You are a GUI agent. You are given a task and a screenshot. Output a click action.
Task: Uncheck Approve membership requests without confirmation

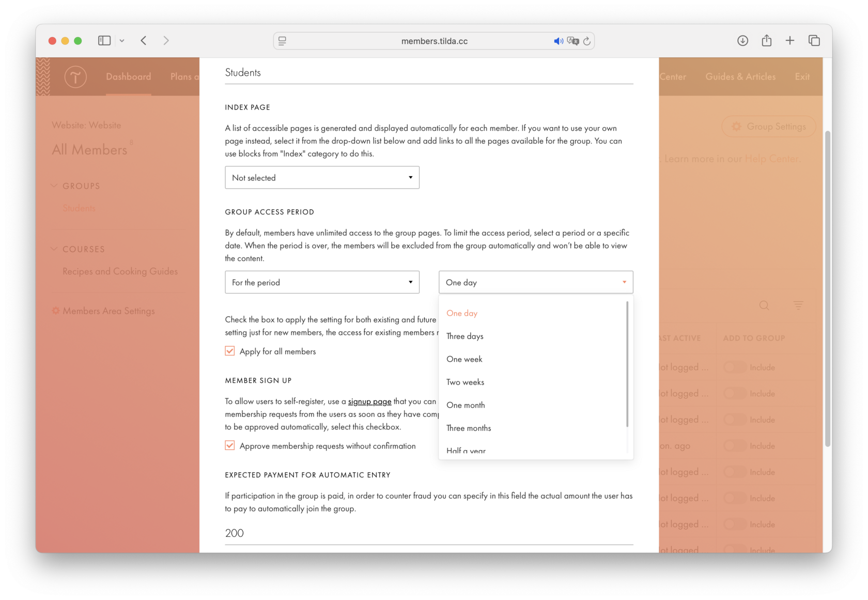229,445
